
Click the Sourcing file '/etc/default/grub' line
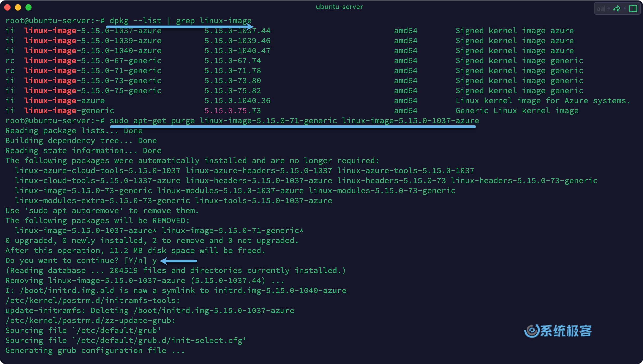click(83, 331)
